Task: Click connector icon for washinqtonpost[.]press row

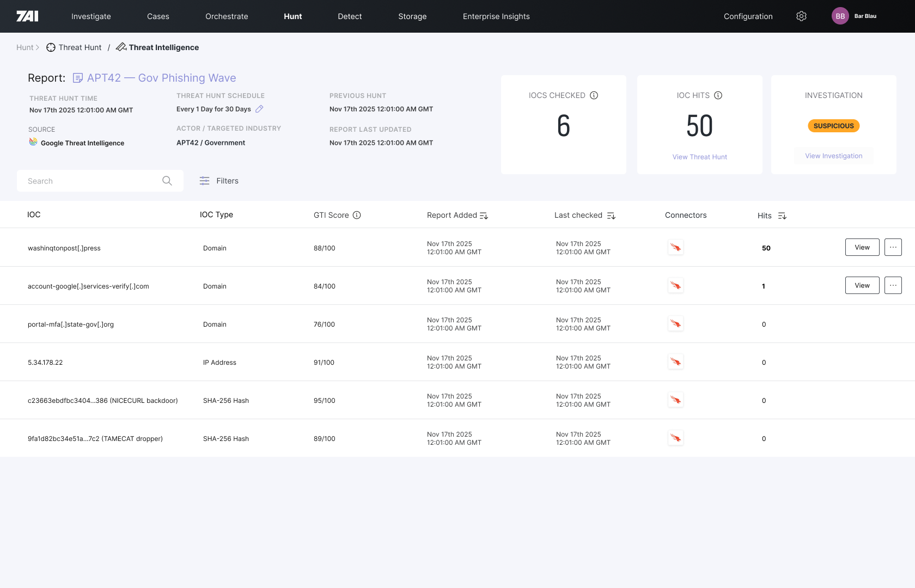Action: pyautogui.click(x=676, y=248)
